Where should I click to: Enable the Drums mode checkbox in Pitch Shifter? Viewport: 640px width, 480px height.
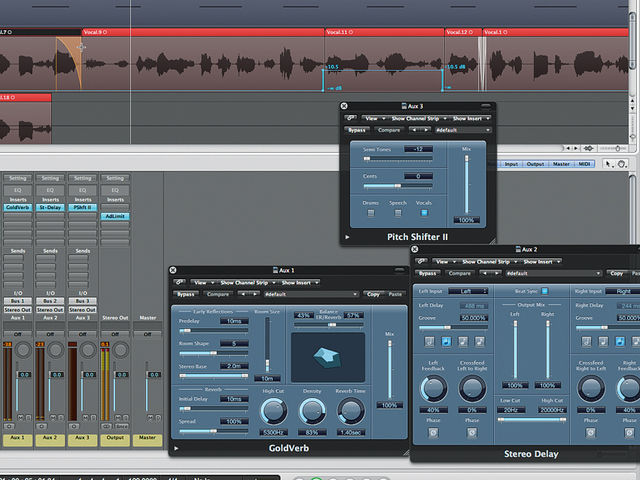[371, 213]
